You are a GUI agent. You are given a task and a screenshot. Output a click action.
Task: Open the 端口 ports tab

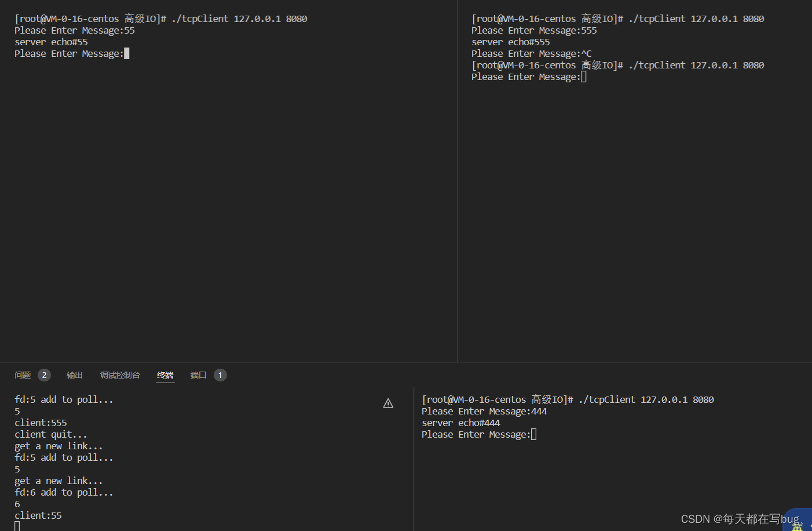(x=199, y=375)
